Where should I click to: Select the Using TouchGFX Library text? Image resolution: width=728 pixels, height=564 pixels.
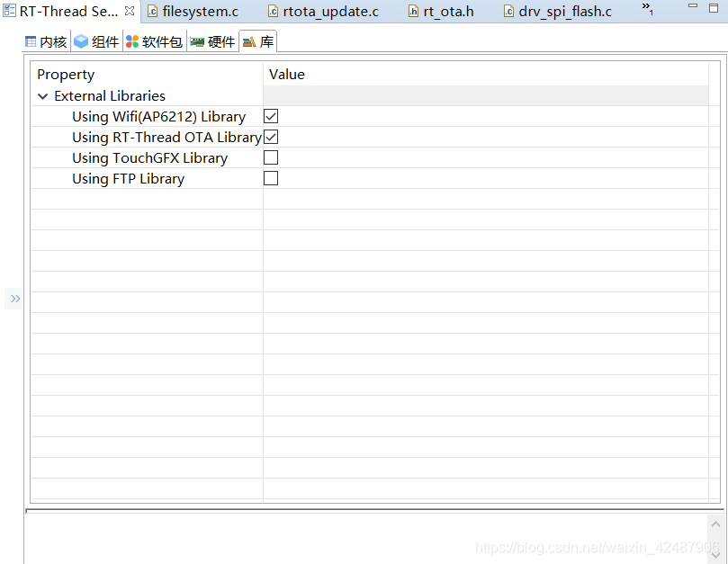point(150,158)
